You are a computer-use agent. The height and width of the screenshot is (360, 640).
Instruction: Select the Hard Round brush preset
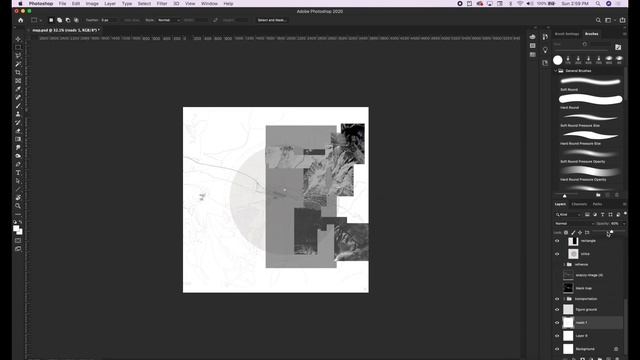(x=590, y=101)
